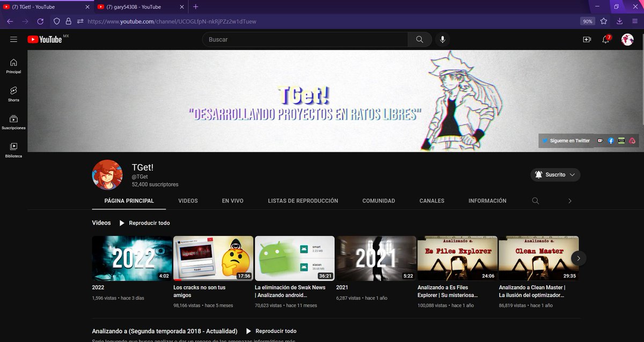Open the notifications bell
This screenshot has width=644, height=342.
click(x=606, y=40)
